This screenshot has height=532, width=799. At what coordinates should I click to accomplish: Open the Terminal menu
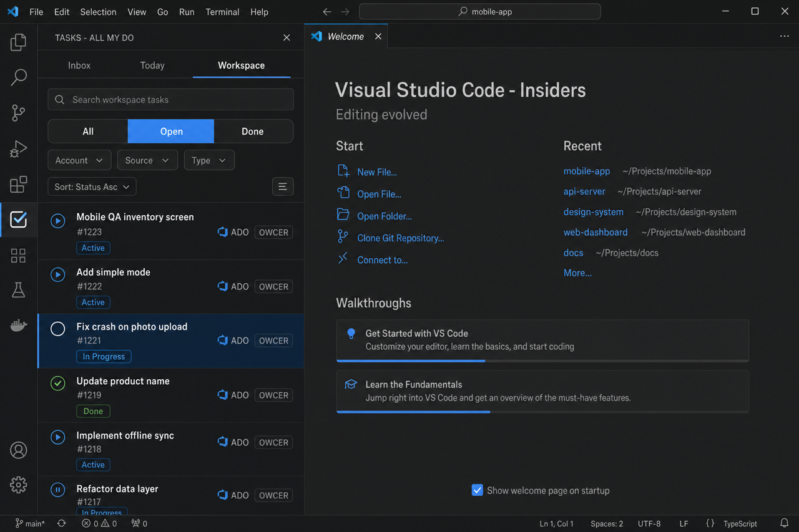[x=223, y=12]
